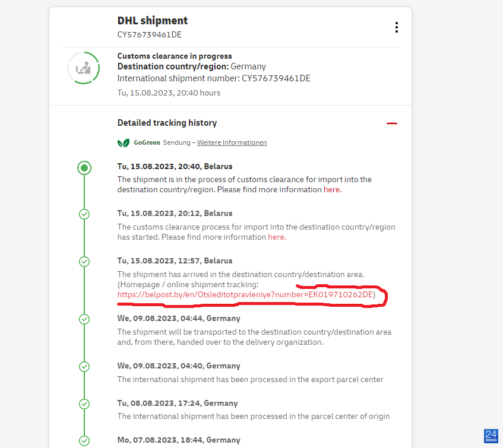Click the GoGreen label text
The height and width of the screenshot is (448, 503).
pyautogui.click(x=147, y=142)
